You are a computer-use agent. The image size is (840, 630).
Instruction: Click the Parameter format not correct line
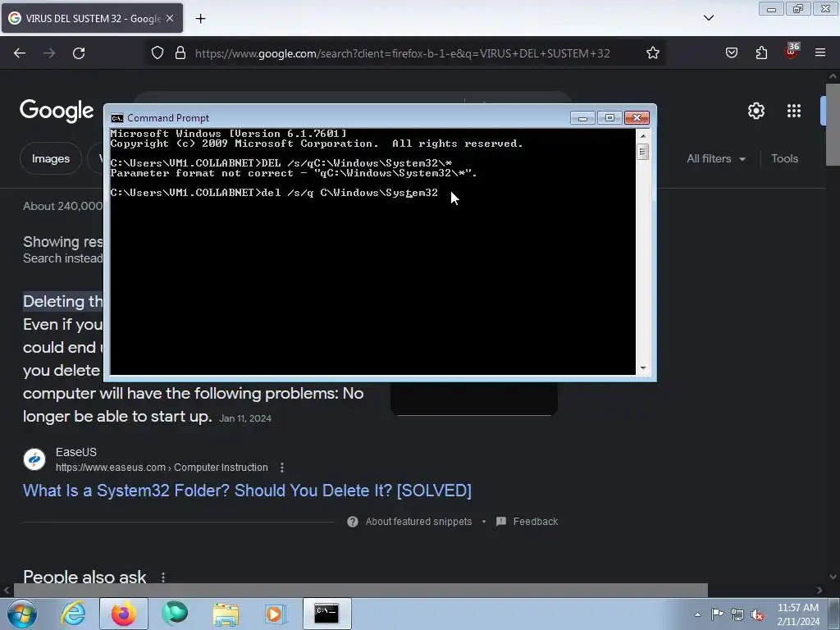pos(294,173)
